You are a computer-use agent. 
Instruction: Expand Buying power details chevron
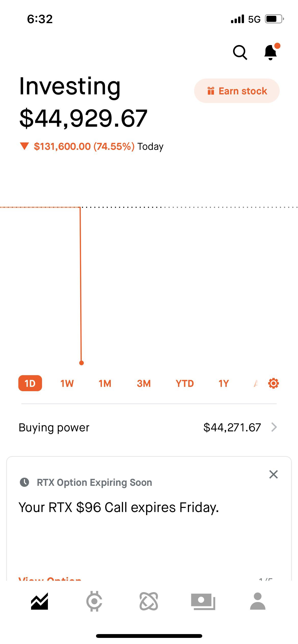tap(274, 427)
